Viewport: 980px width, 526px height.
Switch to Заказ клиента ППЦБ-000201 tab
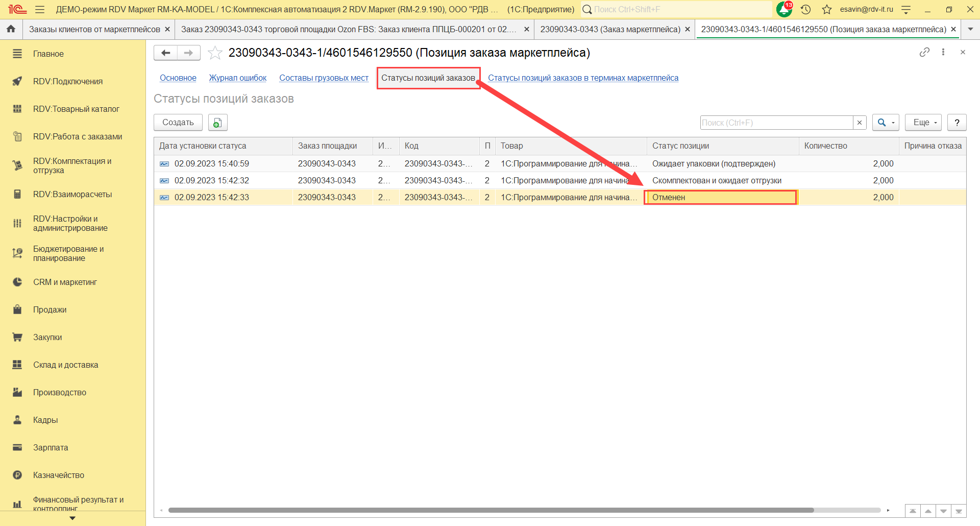point(349,29)
